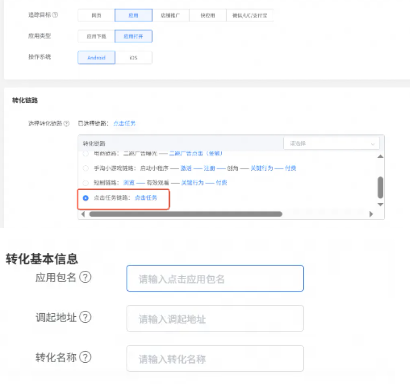Click 付费 link in 手淘小游戏链路 row
Viewport: 410px width, 384px height.
click(291, 168)
